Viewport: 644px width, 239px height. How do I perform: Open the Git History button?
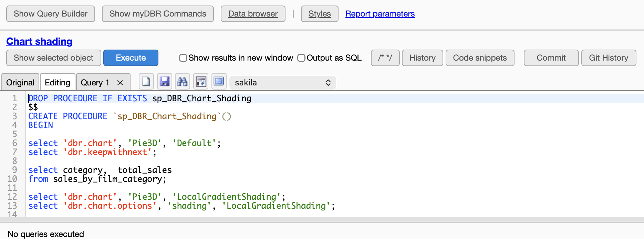coord(609,58)
